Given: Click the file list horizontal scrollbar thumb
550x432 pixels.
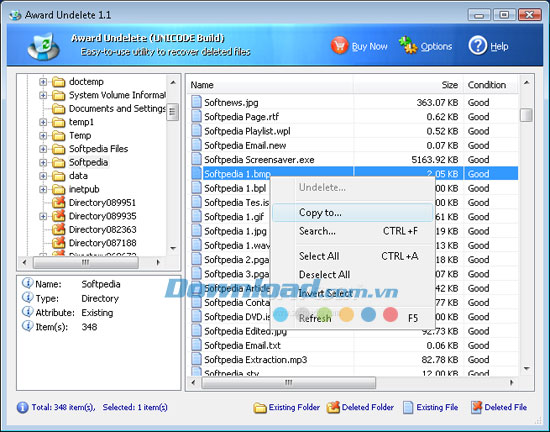Looking at the screenshot, I should click(x=288, y=383).
